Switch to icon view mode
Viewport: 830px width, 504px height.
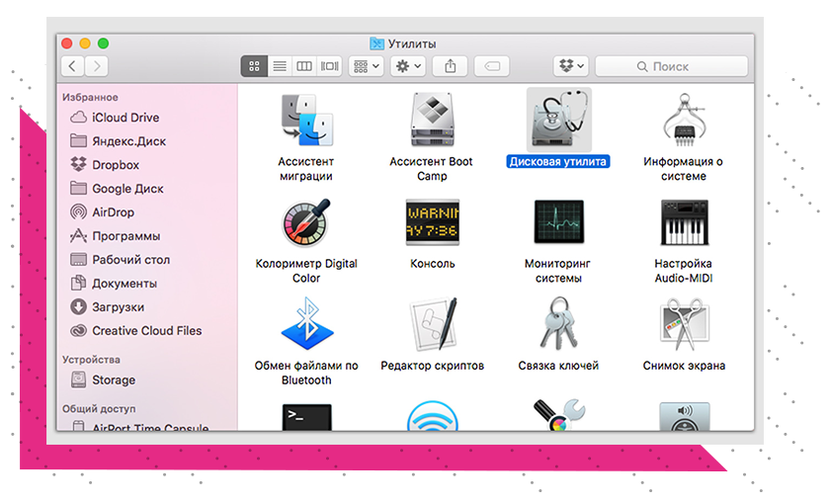pos(254,66)
